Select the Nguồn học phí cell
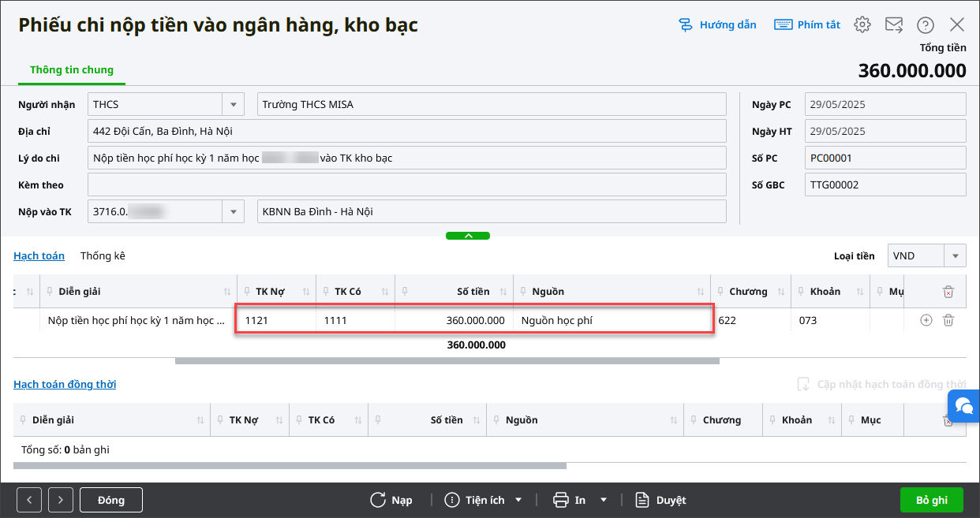 [x=612, y=321]
